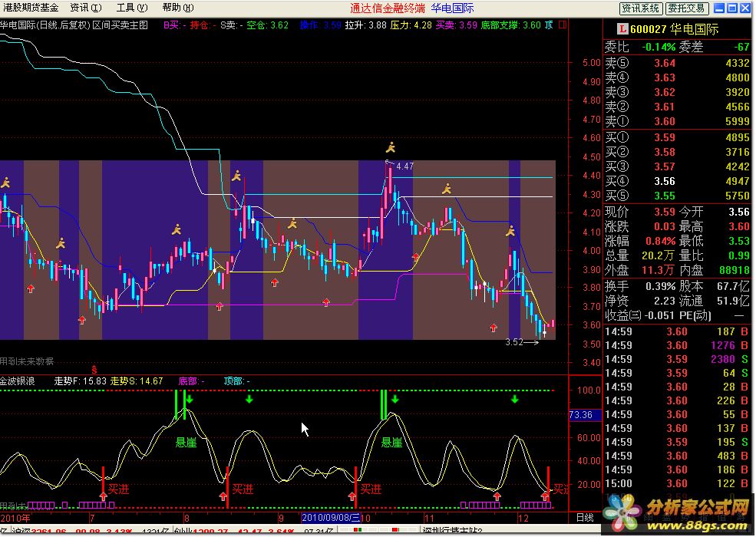Click the first pair of green vertical bars

[x=180, y=404]
